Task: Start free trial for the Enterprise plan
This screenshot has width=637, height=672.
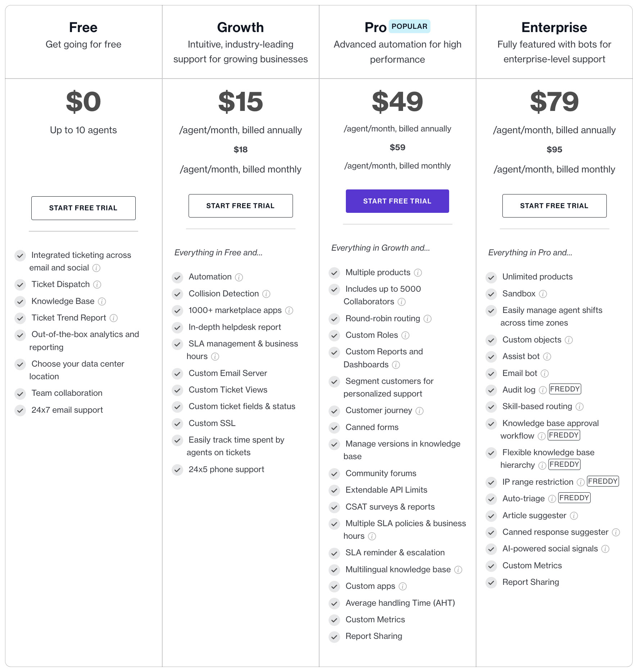Action: tap(554, 206)
